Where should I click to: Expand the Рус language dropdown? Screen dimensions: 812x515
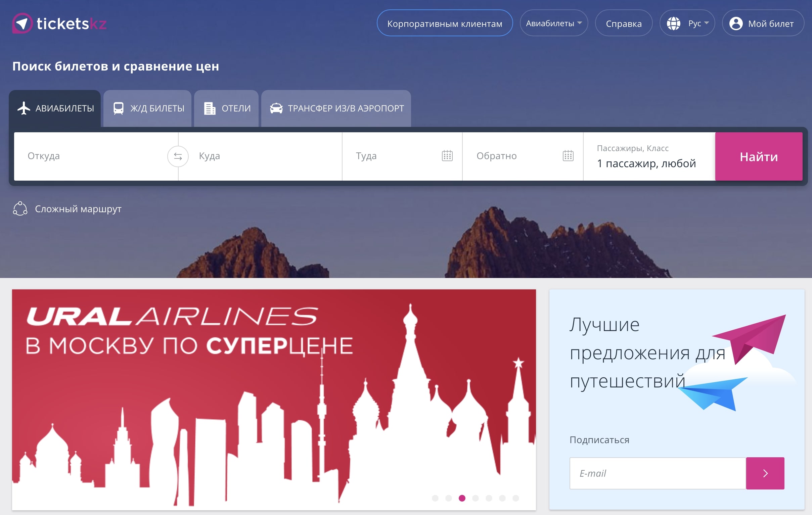698,23
